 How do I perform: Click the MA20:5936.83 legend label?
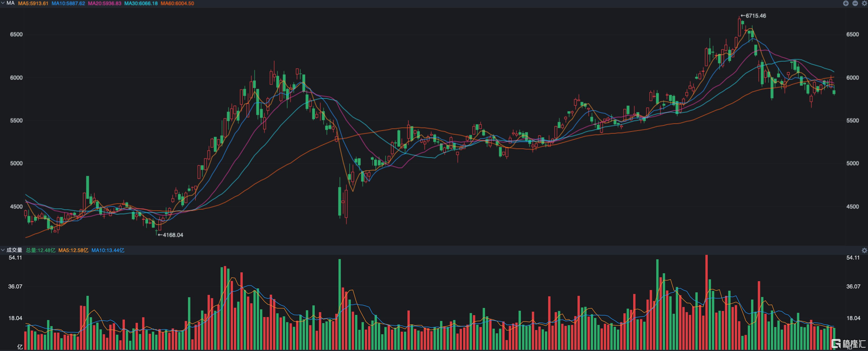tap(104, 3)
